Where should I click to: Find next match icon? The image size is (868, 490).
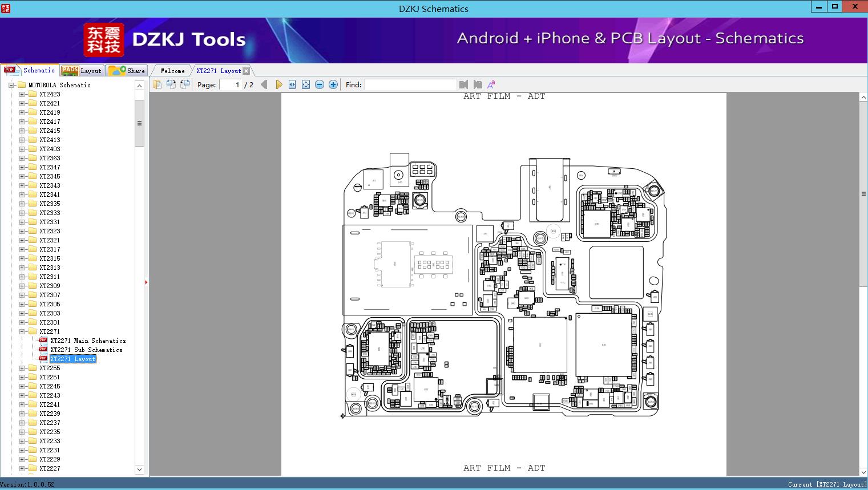[478, 84]
